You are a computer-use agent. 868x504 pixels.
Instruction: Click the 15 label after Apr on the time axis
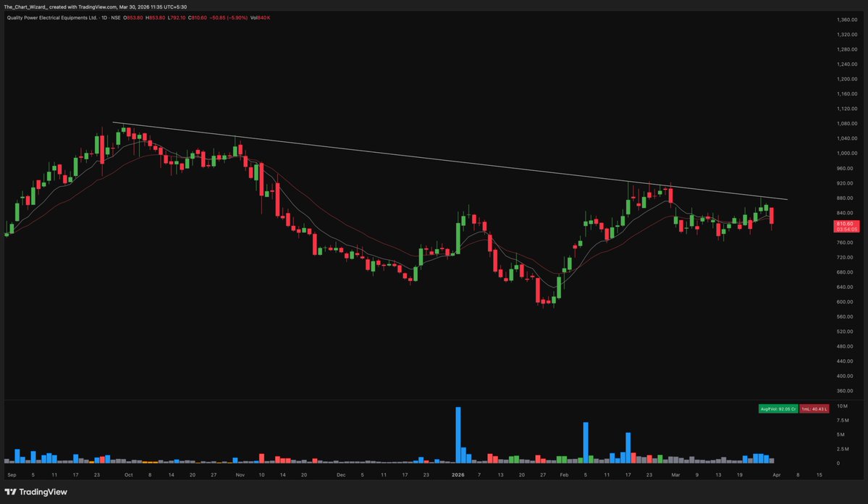coord(819,475)
